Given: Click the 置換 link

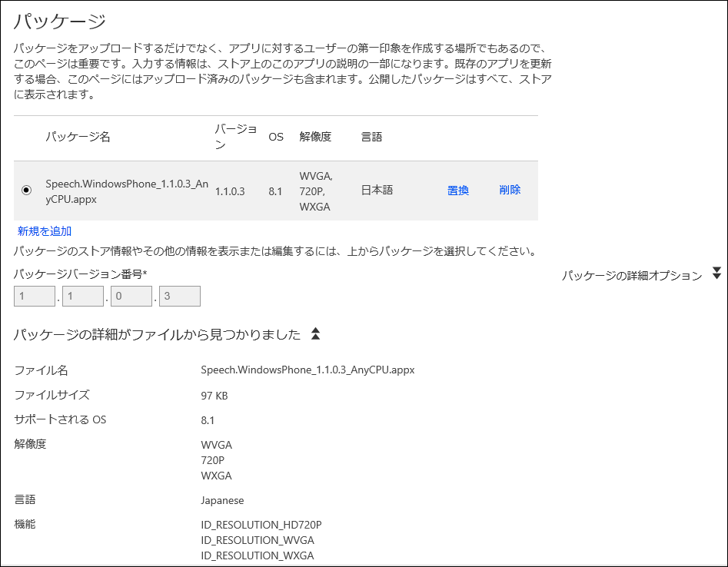Looking at the screenshot, I should pyautogui.click(x=457, y=191).
